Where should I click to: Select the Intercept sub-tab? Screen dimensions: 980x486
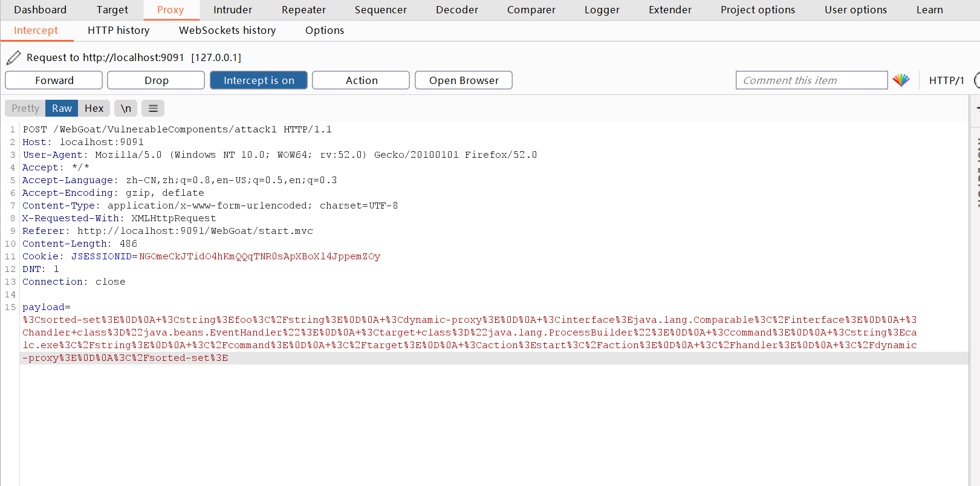(36, 30)
